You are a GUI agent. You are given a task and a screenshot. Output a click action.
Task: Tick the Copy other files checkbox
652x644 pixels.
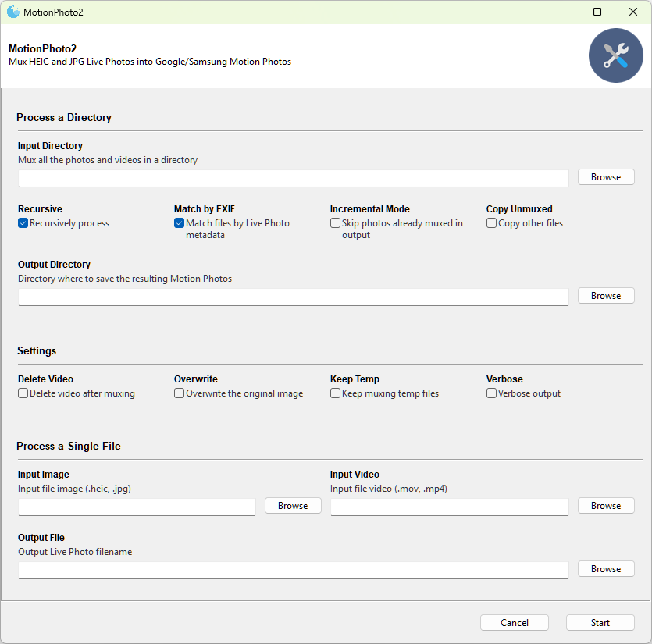491,223
